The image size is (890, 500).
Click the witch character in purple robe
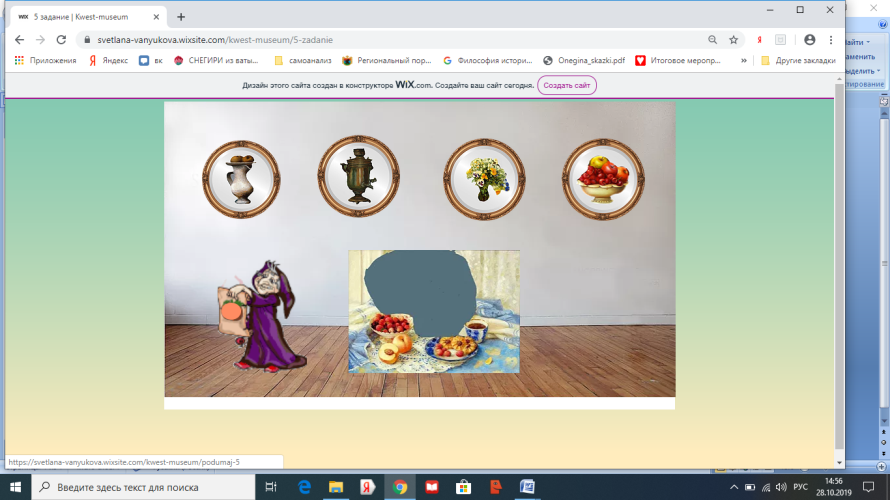[x=263, y=317]
